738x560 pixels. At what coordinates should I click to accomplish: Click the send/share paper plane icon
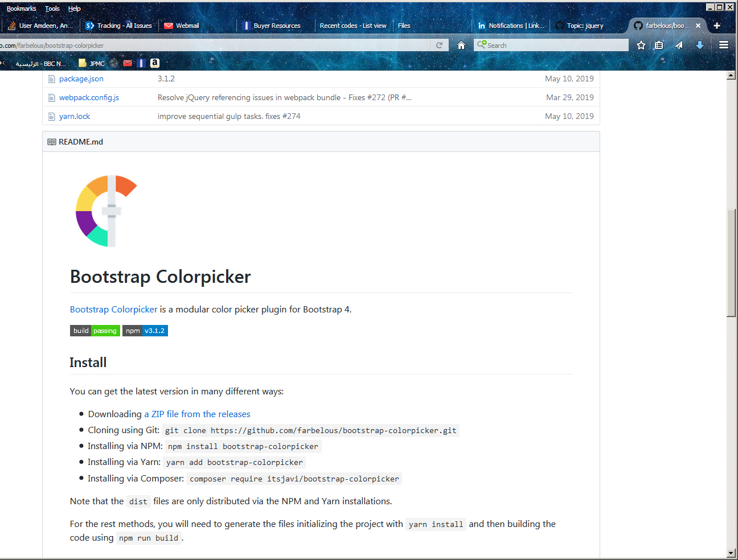point(679,46)
